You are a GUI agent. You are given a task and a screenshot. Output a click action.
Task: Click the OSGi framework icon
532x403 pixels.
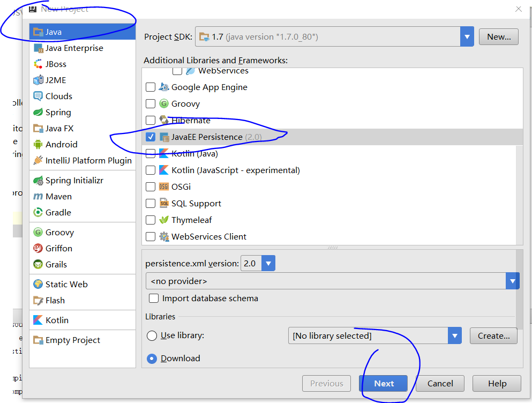(x=164, y=186)
